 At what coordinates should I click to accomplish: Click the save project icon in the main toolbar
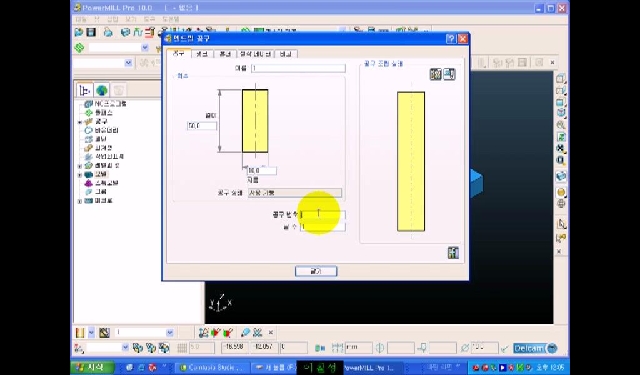pyautogui.click(x=91, y=32)
